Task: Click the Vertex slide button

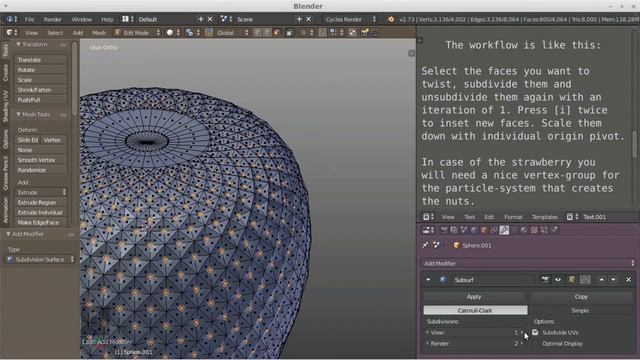Action: (54, 140)
